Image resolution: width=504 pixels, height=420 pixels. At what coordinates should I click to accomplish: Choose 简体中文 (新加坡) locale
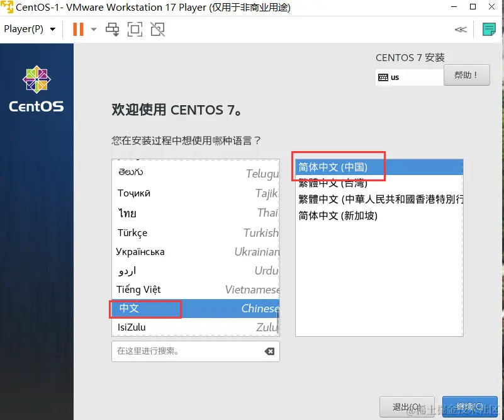point(379,215)
